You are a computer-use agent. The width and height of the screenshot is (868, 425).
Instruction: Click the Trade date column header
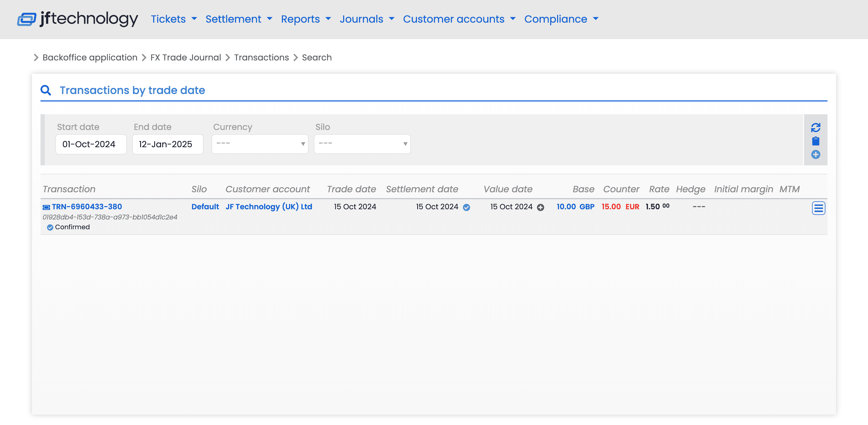pos(351,189)
